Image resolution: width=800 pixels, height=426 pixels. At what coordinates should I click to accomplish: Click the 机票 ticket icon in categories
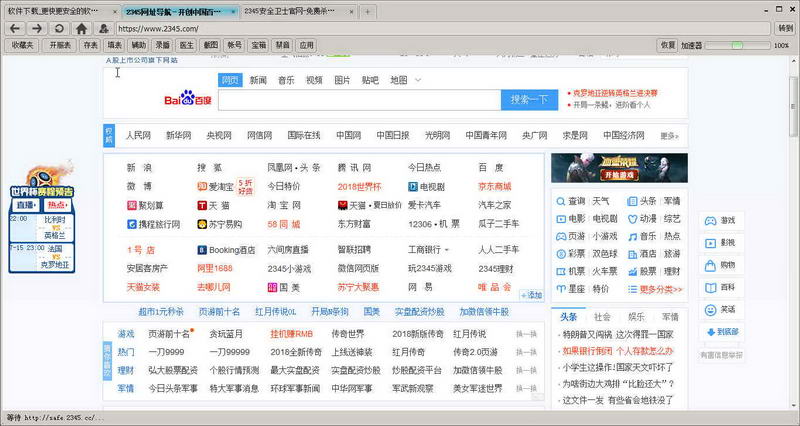[x=561, y=271]
